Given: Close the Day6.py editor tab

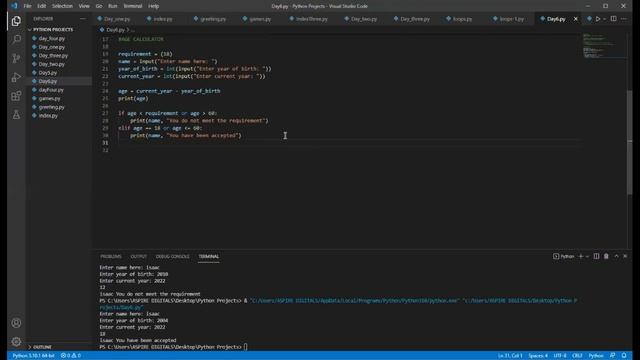Looking at the screenshot, I should tap(576, 19).
